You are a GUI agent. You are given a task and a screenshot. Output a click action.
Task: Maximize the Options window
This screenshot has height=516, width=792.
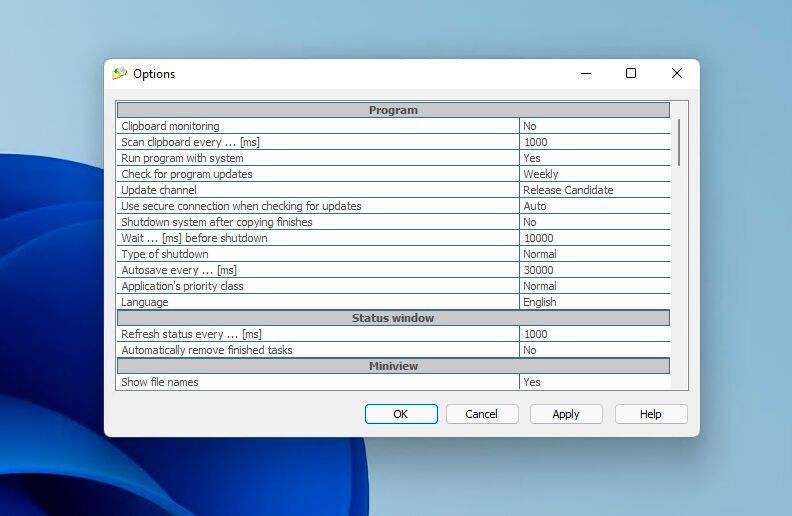coord(631,74)
